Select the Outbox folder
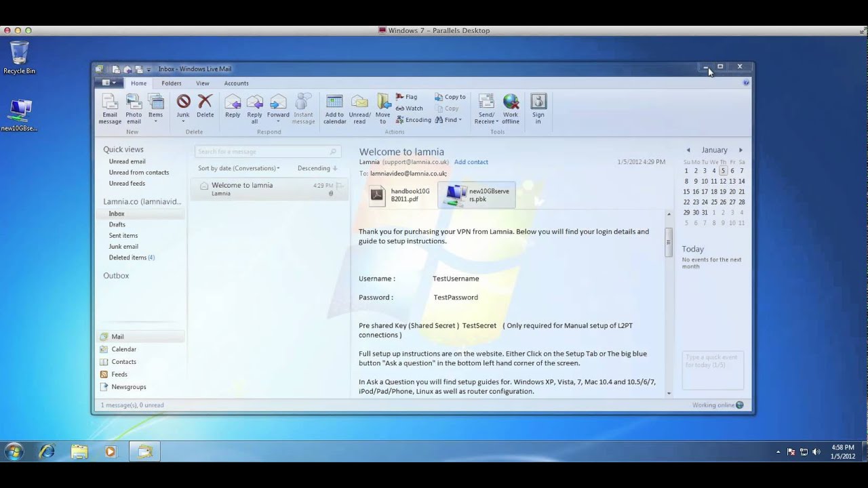This screenshot has width=868, height=488. click(x=116, y=276)
